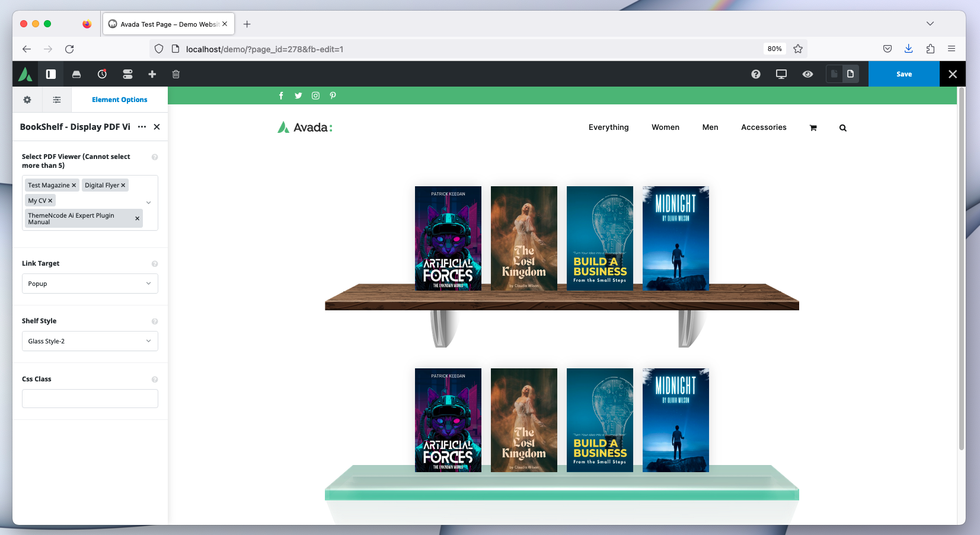Open Midnight book on wooden shelf
Viewport: 980px width, 535px height.
point(676,238)
